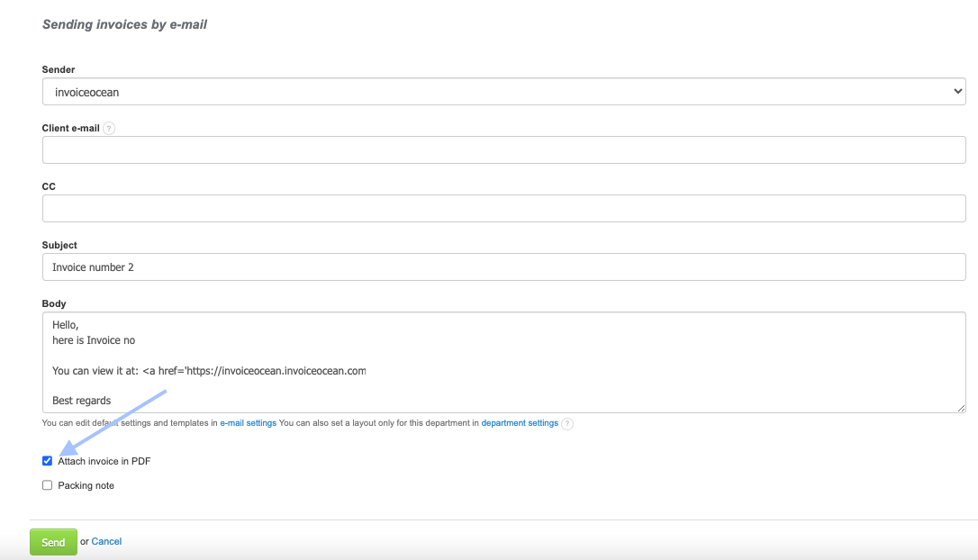Enable the Packing note checkbox
978x560 pixels.
point(48,485)
